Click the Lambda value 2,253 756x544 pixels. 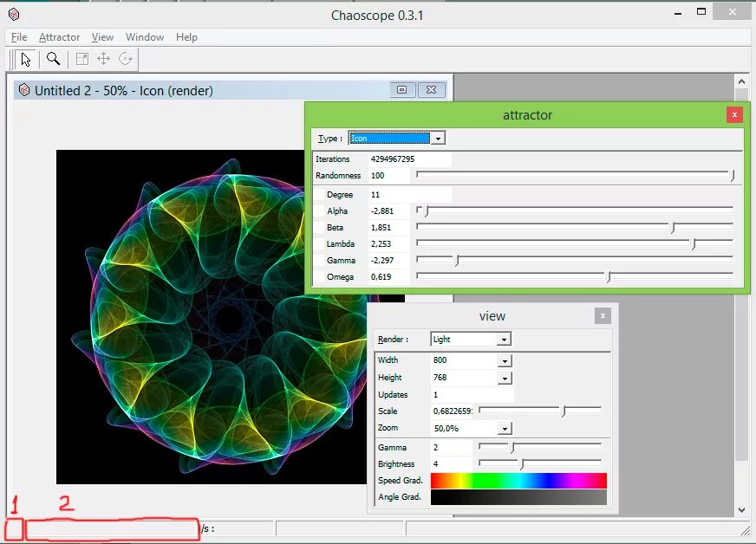[388, 243]
